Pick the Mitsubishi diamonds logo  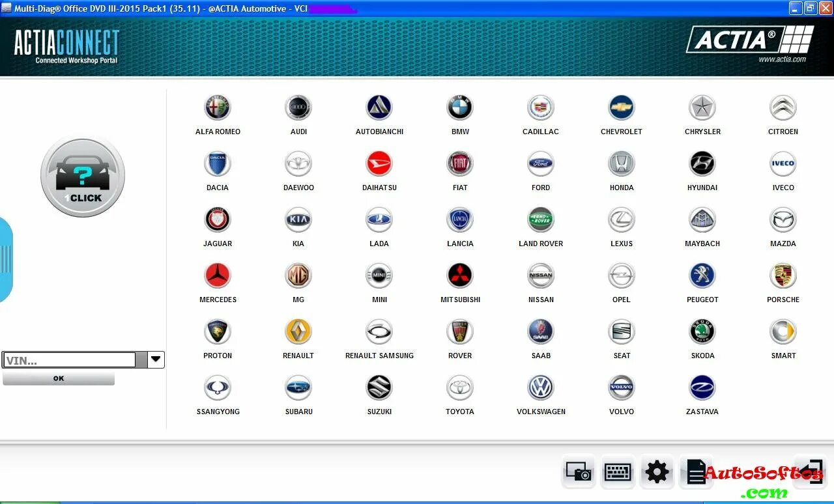pos(460,275)
